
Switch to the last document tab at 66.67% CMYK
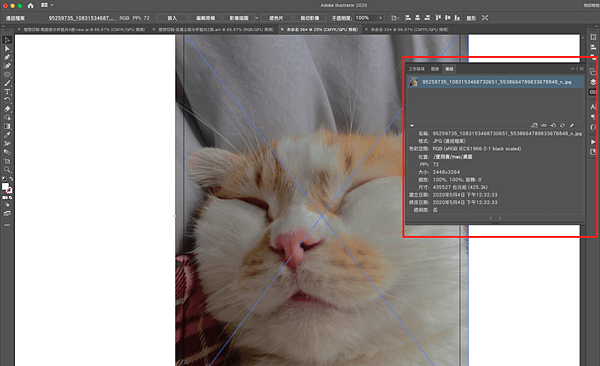click(x=409, y=29)
